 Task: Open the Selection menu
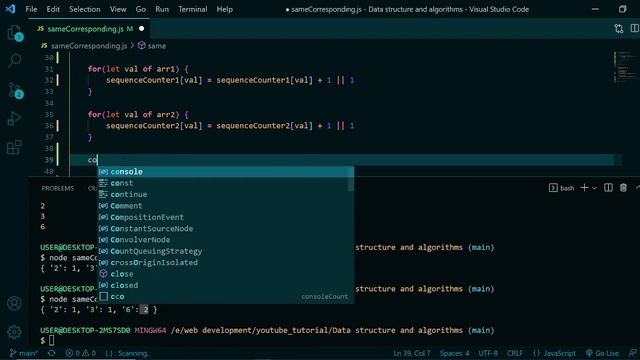click(84, 9)
